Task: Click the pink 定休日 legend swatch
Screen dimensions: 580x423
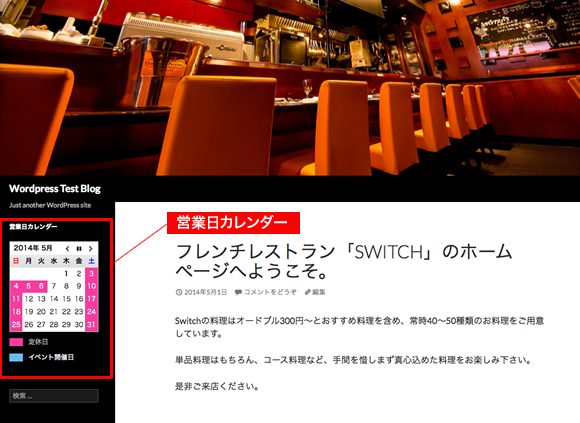Action: tap(16, 342)
